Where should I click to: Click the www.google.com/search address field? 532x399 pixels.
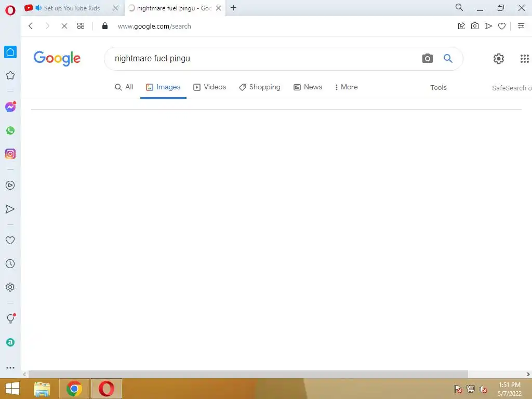(x=154, y=26)
